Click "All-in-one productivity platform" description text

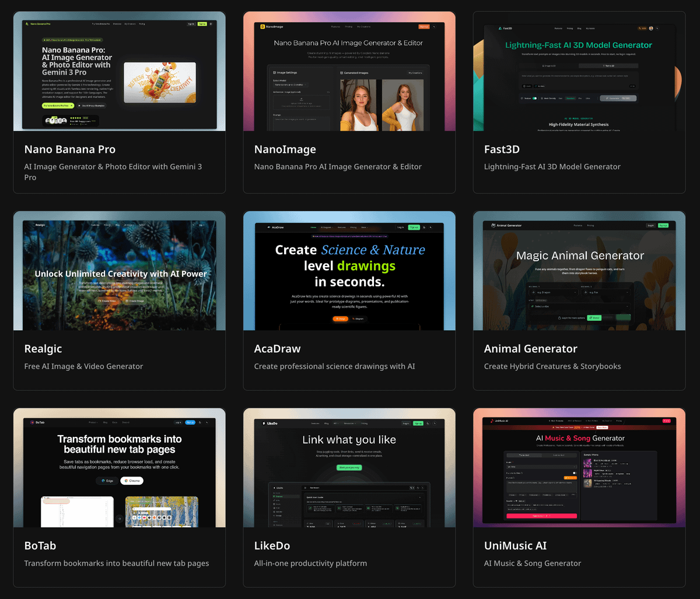click(x=310, y=563)
